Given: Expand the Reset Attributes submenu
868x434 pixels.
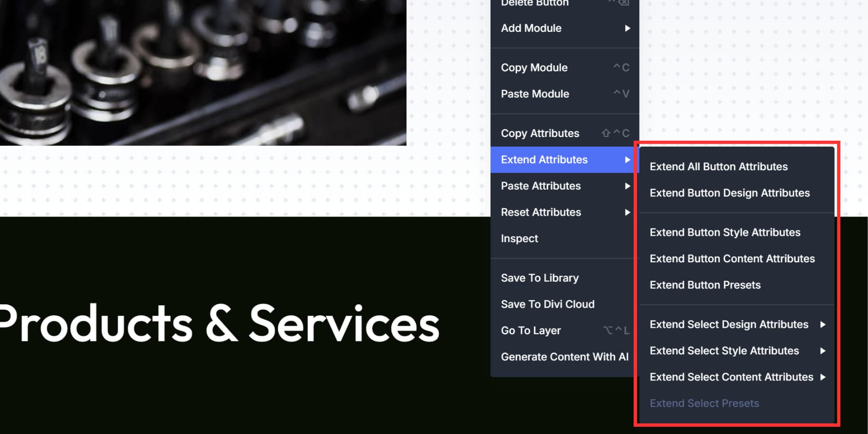Looking at the screenshot, I should [541, 212].
